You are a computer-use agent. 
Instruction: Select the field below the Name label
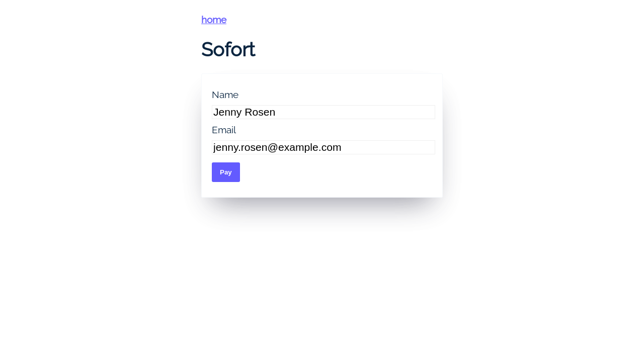pos(323,112)
